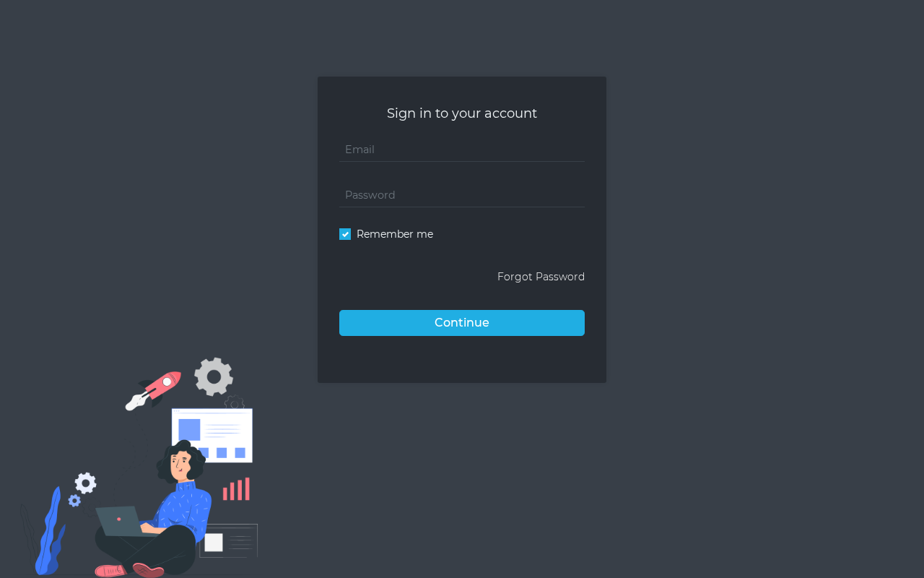Screen dimensions: 924x578
Task: Click the laptop in the illustration
Action: point(121,521)
